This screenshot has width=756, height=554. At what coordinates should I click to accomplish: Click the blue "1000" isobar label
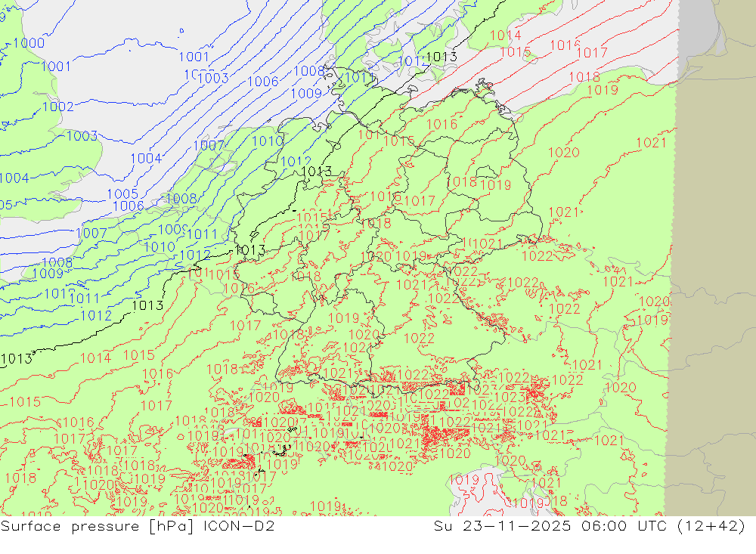click(x=29, y=43)
